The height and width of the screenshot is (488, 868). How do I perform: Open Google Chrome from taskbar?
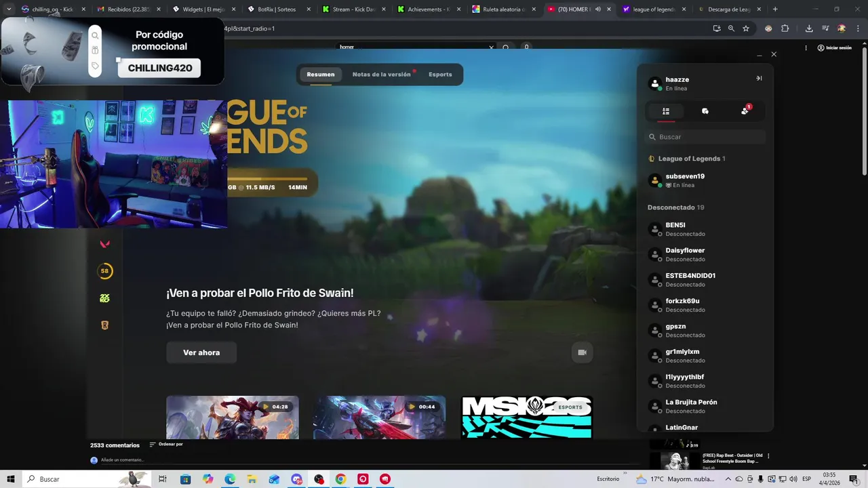click(x=340, y=479)
